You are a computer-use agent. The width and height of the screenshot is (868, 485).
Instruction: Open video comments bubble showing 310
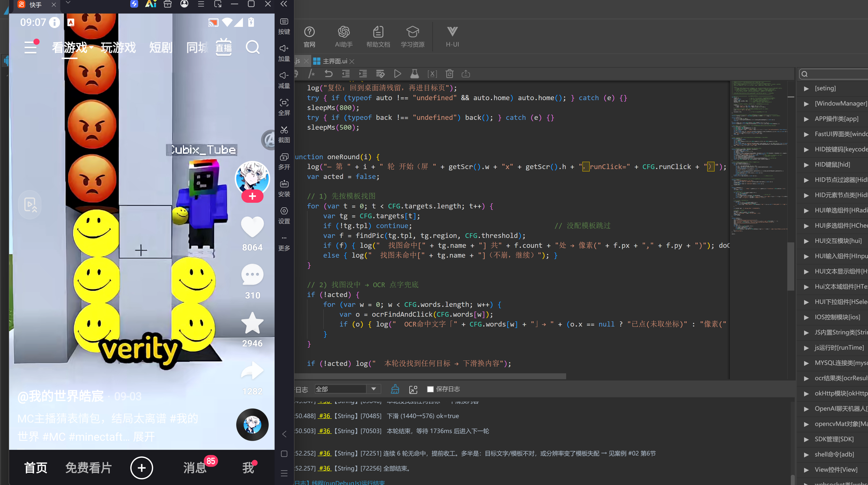(252, 274)
